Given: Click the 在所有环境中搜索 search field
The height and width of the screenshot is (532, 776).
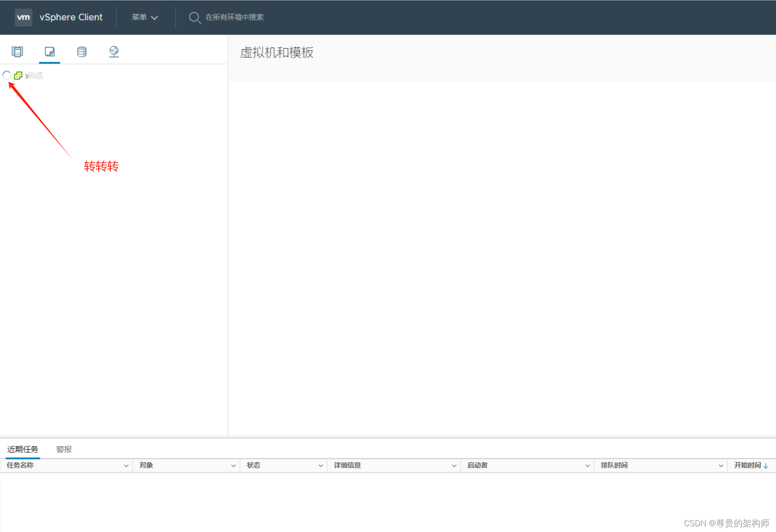Looking at the screenshot, I should tap(234, 17).
